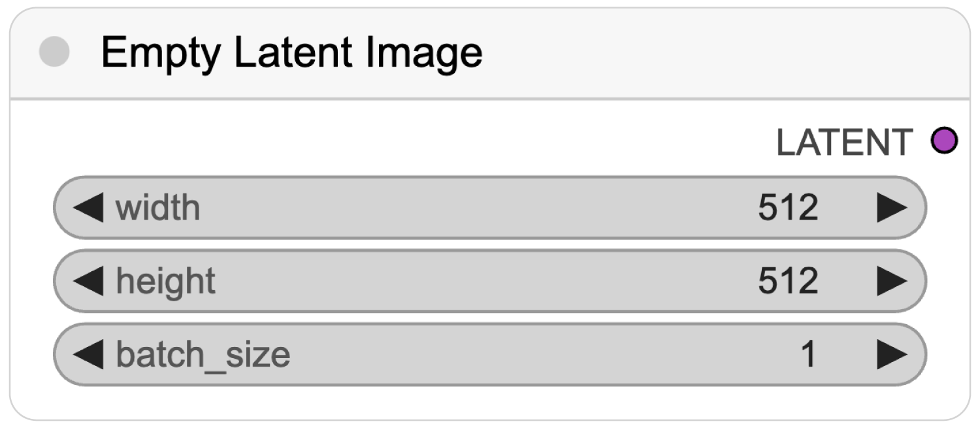The height and width of the screenshot is (430, 980).
Task: Select the height value 512
Action: (x=788, y=281)
